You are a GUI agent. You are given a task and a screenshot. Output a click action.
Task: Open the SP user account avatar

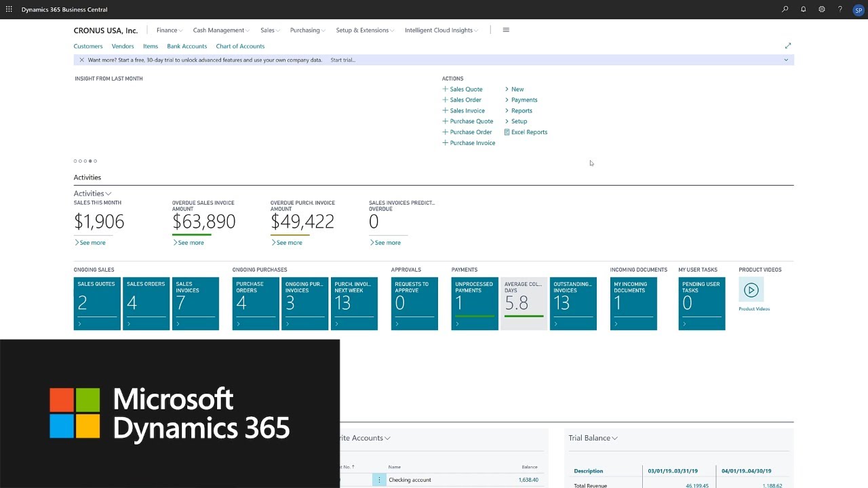pyautogui.click(x=859, y=10)
